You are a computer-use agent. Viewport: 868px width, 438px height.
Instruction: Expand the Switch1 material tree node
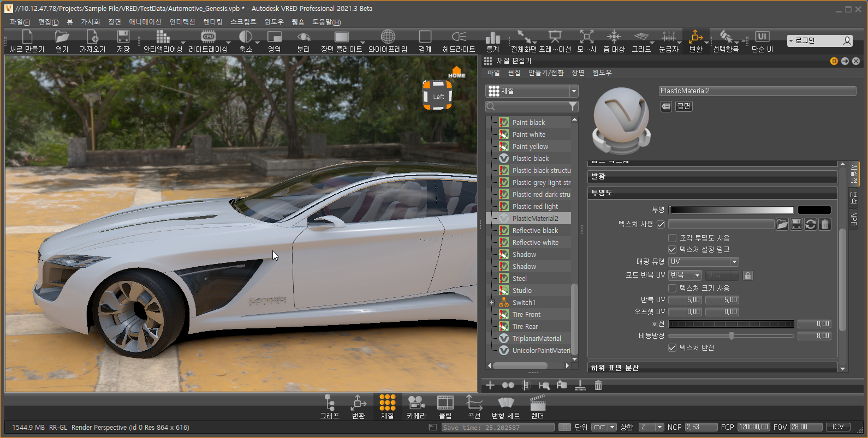[491, 303]
